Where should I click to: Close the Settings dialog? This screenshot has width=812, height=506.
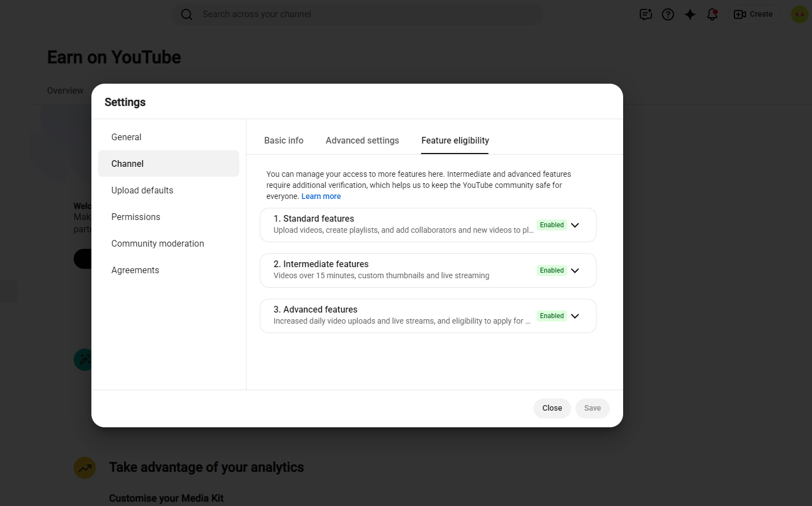(x=552, y=408)
